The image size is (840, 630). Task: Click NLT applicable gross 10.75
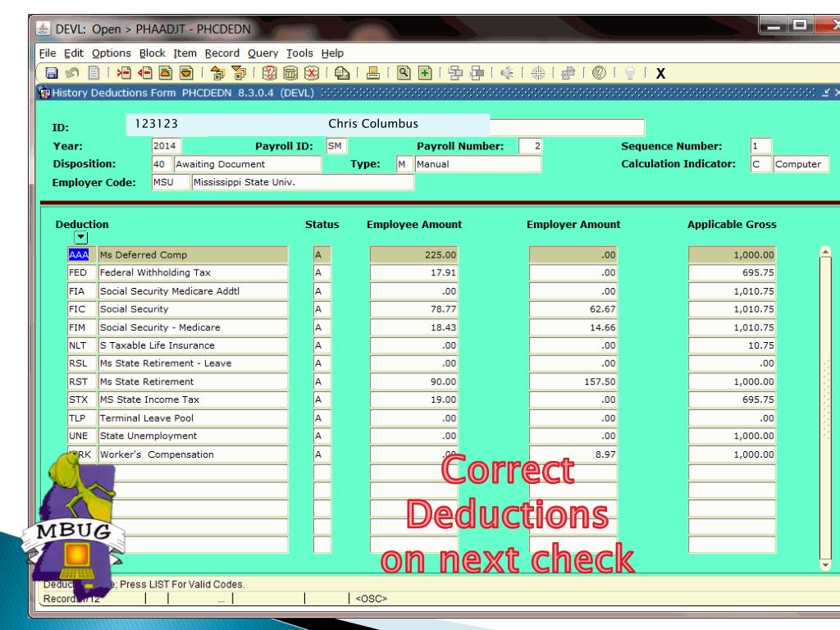pos(732,345)
